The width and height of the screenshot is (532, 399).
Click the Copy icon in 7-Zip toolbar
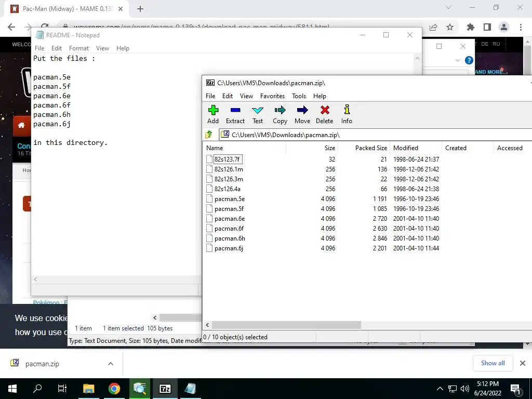pyautogui.click(x=280, y=114)
